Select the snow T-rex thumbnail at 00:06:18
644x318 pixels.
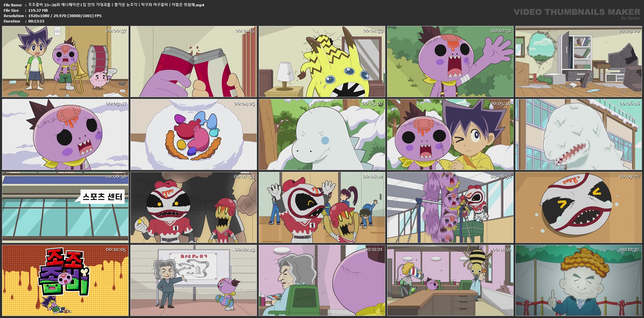tap(578, 134)
